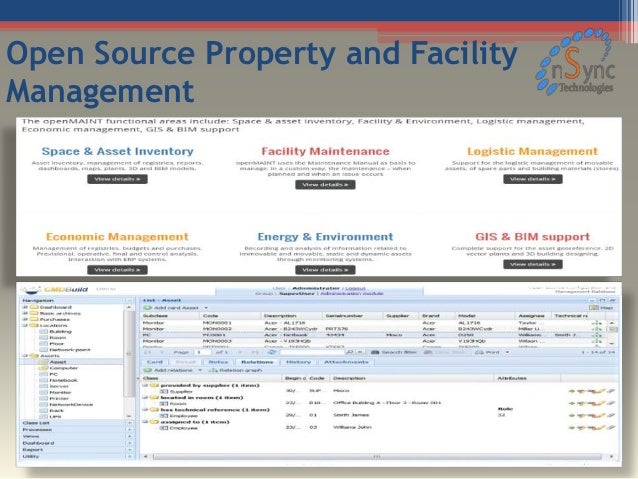The width and height of the screenshot is (638, 479).
Task: Select the Asset folder in navigation tree
Action: (x=57, y=362)
